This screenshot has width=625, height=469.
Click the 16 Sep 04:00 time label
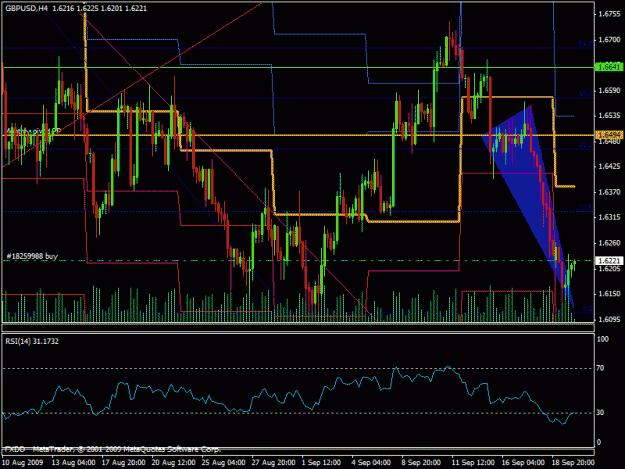coord(523,463)
